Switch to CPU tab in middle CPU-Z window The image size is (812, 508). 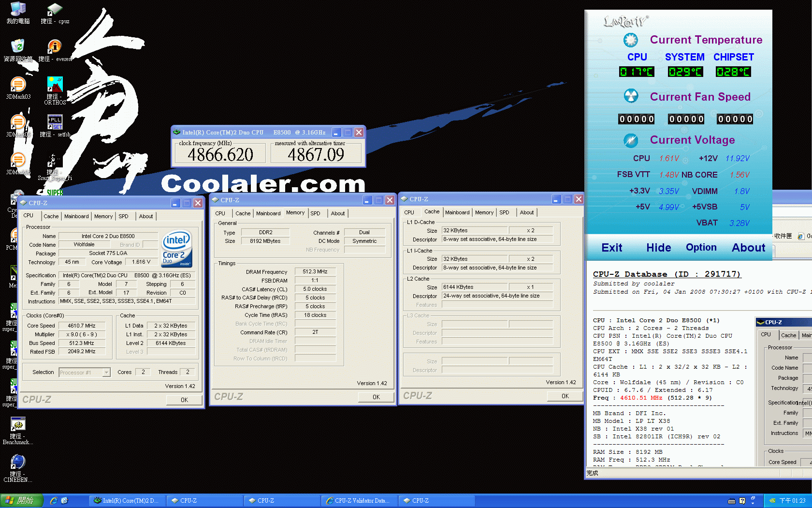pyautogui.click(x=220, y=213)
